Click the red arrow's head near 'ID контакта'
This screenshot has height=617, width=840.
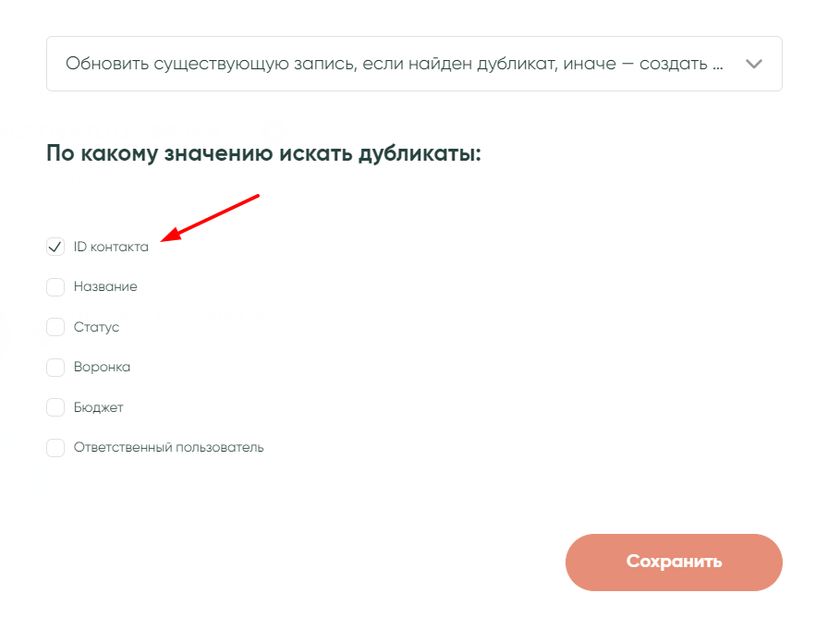167,239
